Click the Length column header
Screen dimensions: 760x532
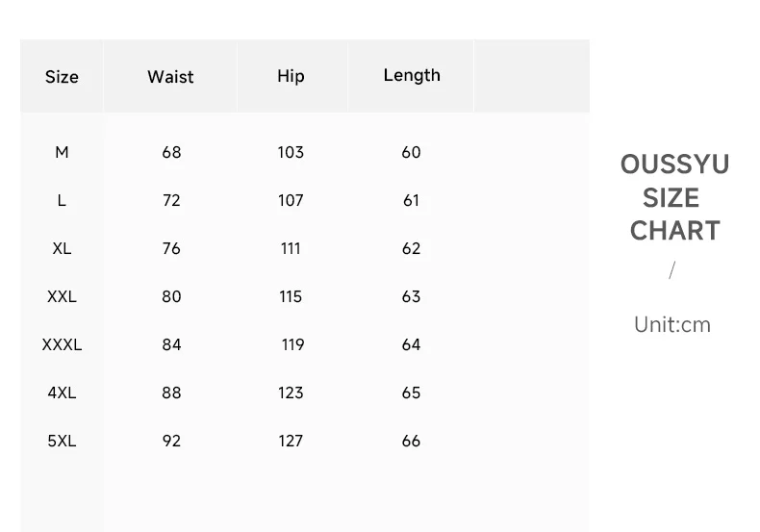(412, 76)
